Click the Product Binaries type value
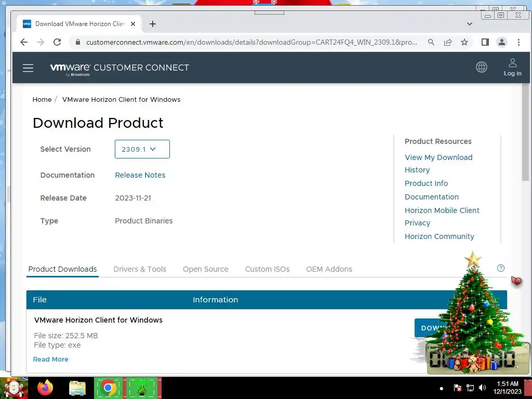Screen dimensions: 532x399 coord(143,220)
